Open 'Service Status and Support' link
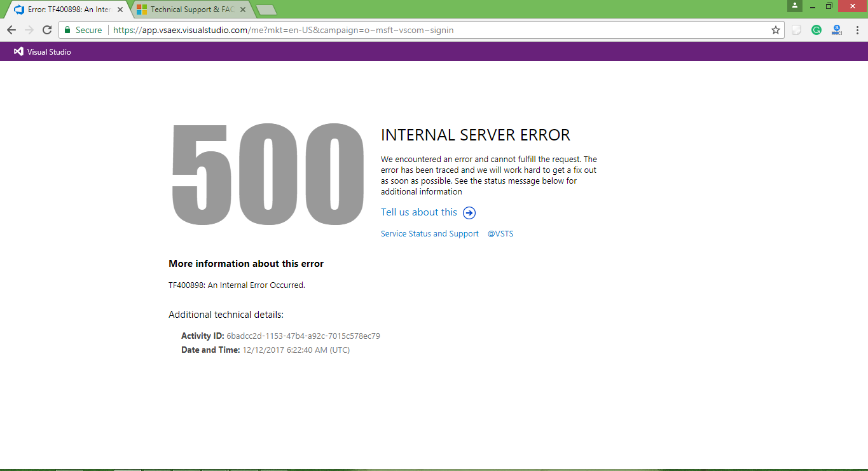 [430, 234]
